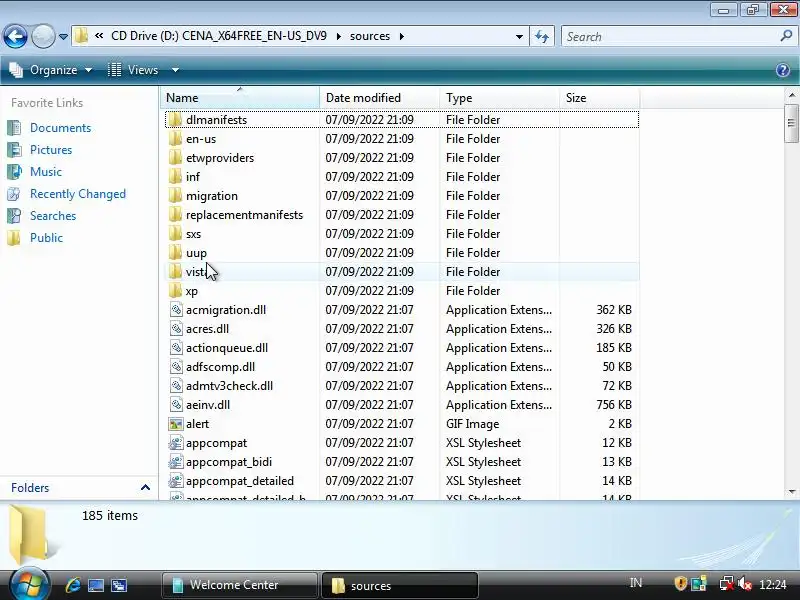Click the sources taskbar button
Image resolution: width=800 pixels, height=600 pixels.
click(x=399, y=585)
